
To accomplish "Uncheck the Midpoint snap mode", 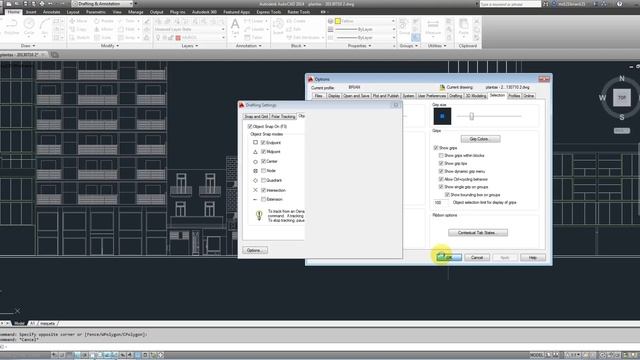I will point(264,151).
